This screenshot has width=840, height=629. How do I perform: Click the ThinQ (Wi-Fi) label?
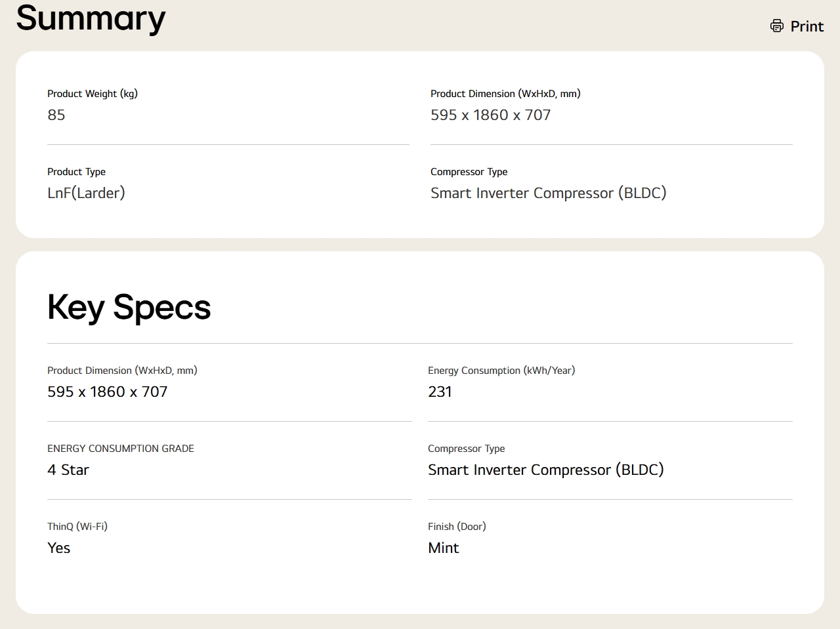click(x=77, y=527)
